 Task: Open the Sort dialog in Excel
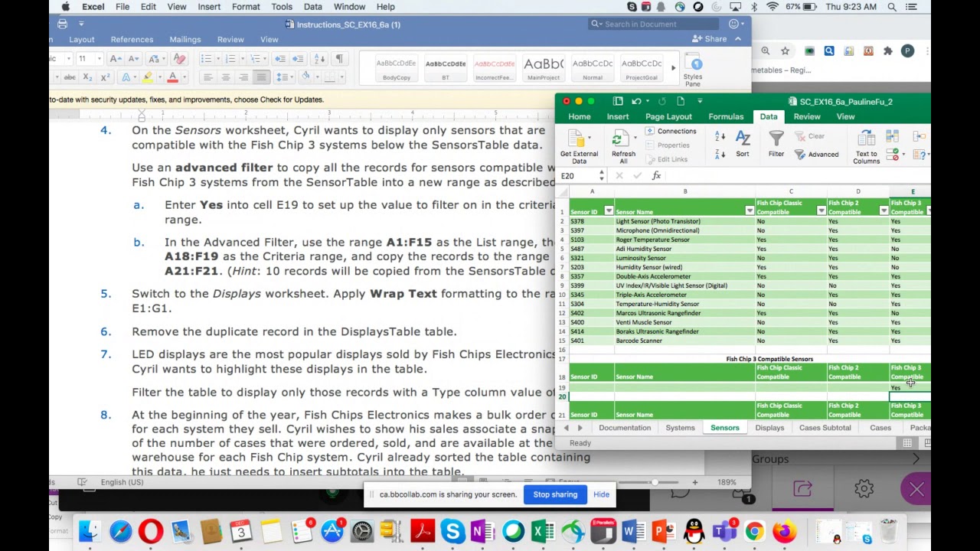[743, 144]
